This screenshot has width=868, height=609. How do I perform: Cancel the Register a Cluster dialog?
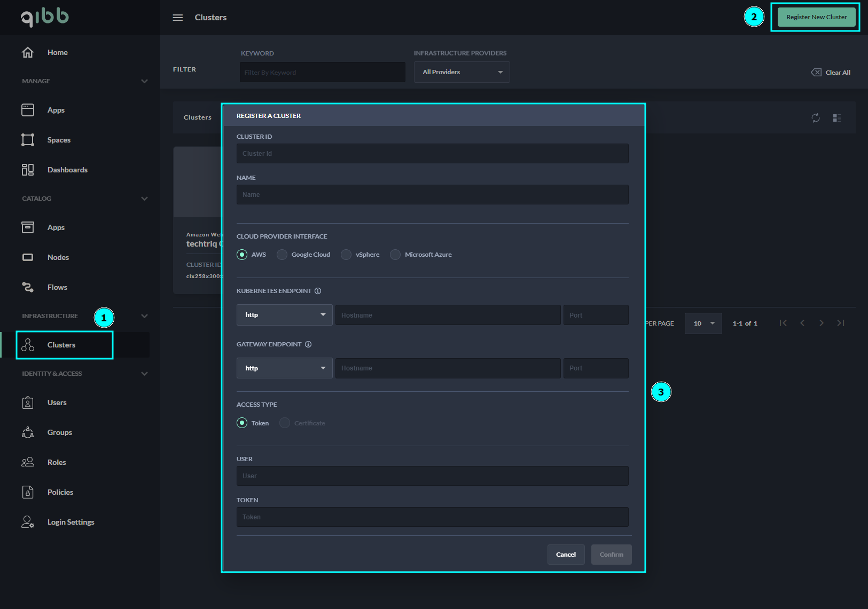tap(566, 555)
